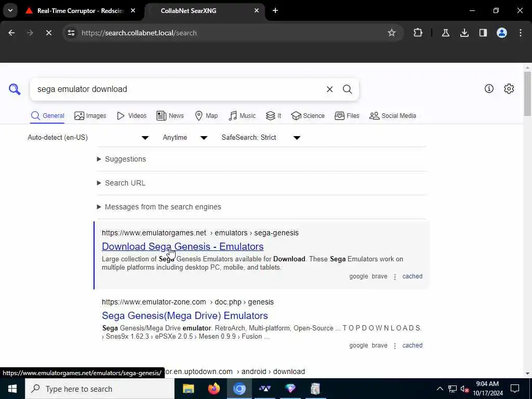Open Chrome three-dot menu
The image size is (532, 399).
pos(521,33)
